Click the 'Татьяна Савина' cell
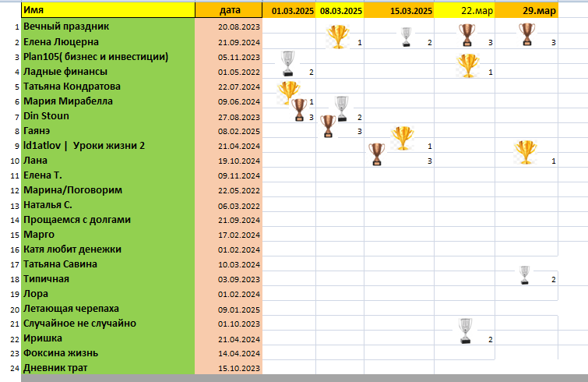 pos(108,264)
